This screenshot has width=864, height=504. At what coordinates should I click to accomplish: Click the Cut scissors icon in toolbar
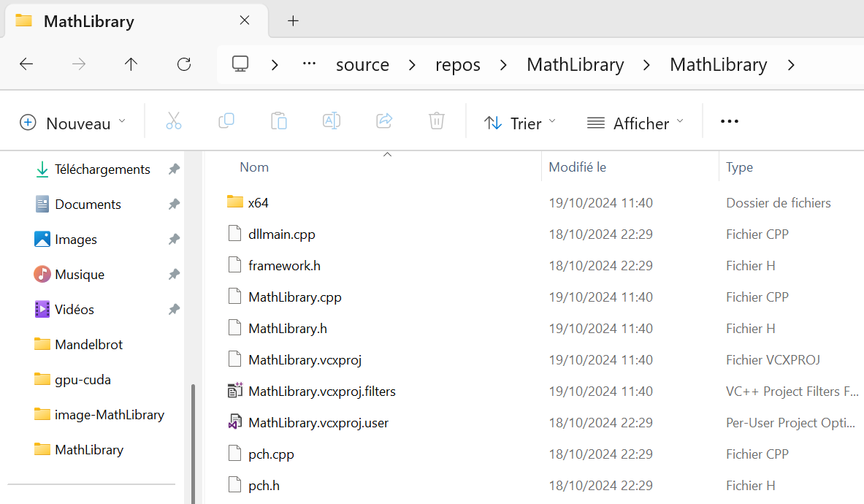click(174, 121)
